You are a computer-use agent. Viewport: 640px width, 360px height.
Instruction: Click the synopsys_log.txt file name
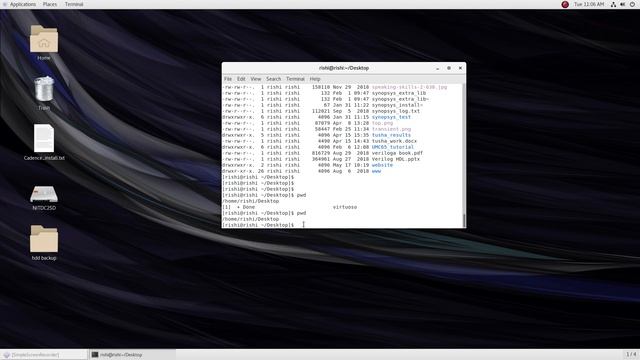click(x=396, y=111)
